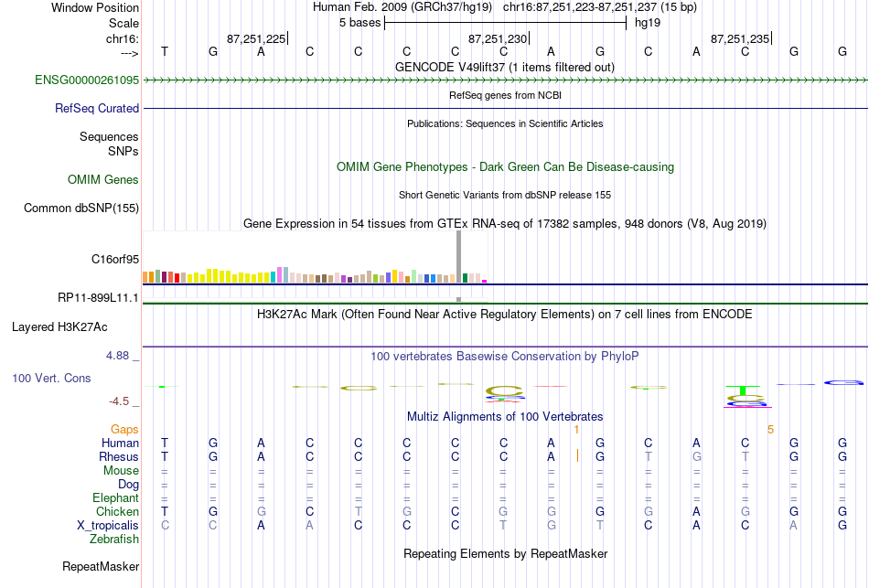
Task: Click the blue RefSeq Curated gene line
Action: point(505,108)
